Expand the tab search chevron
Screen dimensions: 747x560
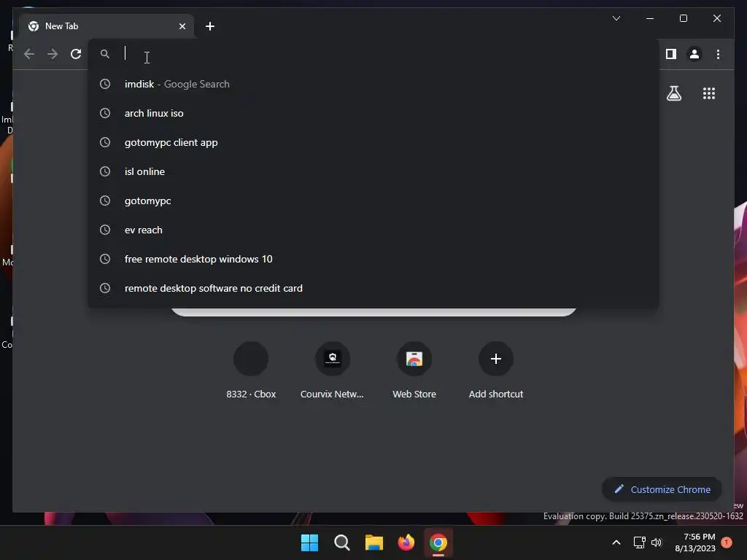(x=616, y=18)
